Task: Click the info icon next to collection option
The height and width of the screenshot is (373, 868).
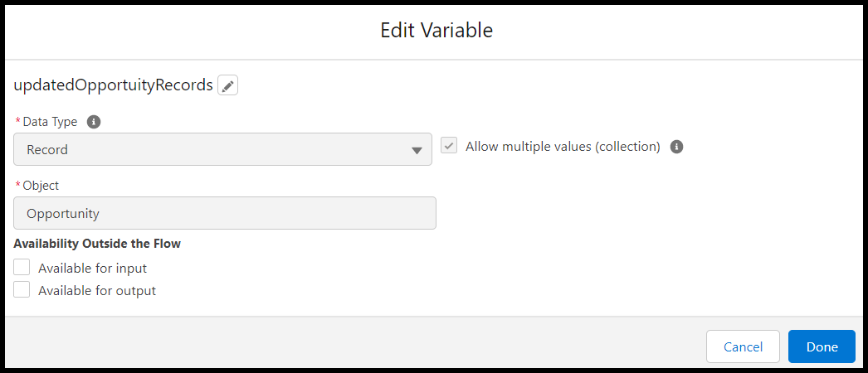Action: (x=676, y=147)
